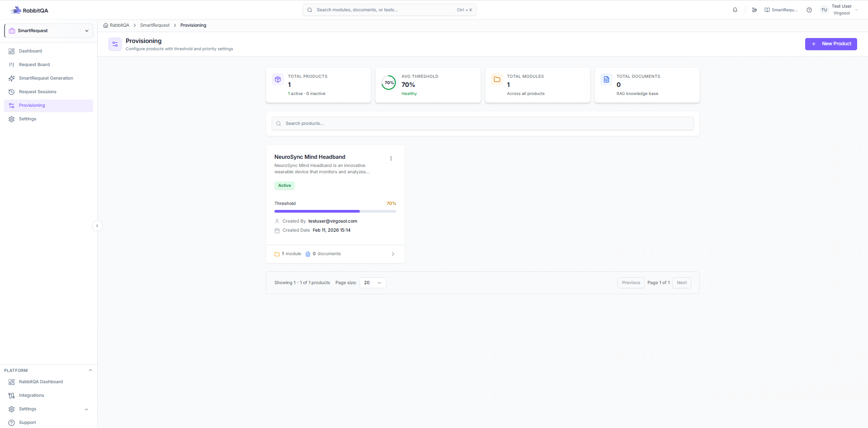Open the notifications bell
Screen dimensions: 868x428
[735, 10]
